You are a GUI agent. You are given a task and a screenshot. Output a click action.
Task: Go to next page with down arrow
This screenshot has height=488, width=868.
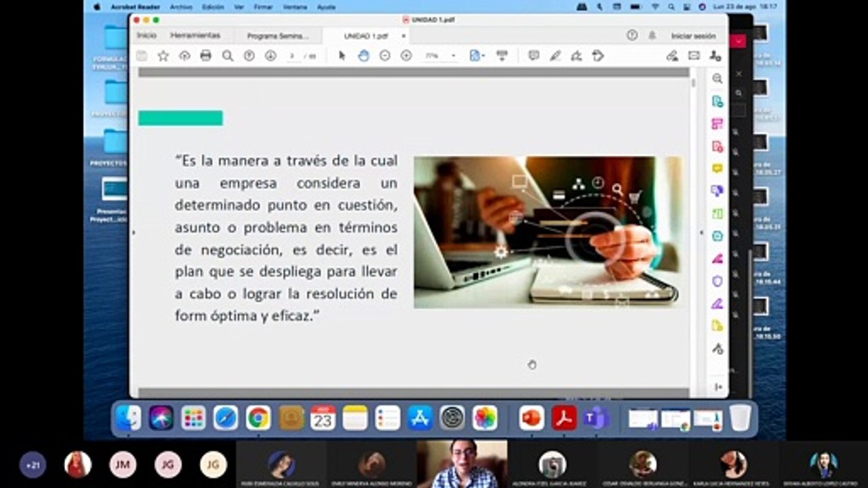click(x=271, y=56)
